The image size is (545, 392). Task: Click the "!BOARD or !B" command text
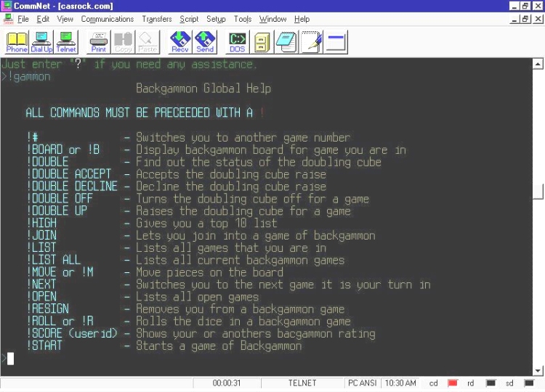point(63,150)
